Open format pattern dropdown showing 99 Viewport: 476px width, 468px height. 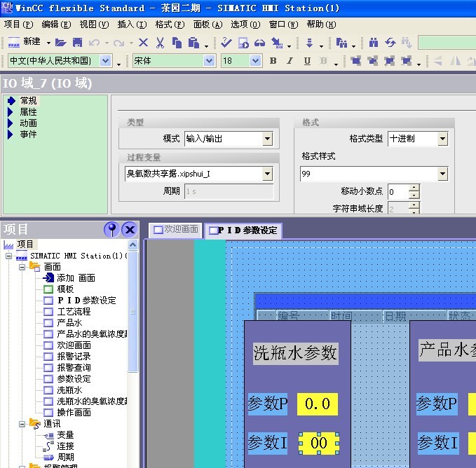pos(442,174)
